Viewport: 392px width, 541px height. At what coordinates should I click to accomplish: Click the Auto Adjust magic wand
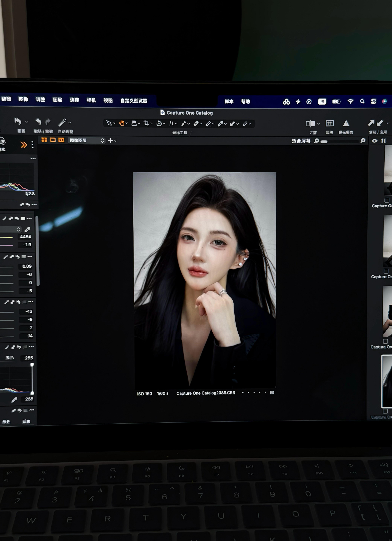pos(62,122)
